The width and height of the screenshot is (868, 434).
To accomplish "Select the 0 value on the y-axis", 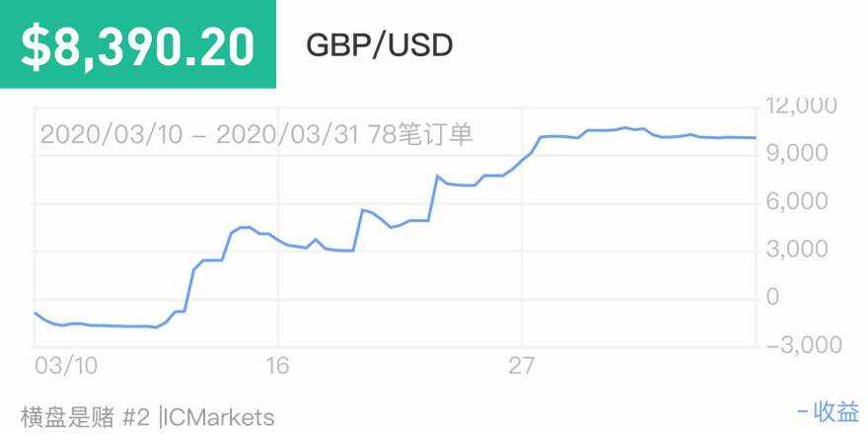I will coord(772,297).
